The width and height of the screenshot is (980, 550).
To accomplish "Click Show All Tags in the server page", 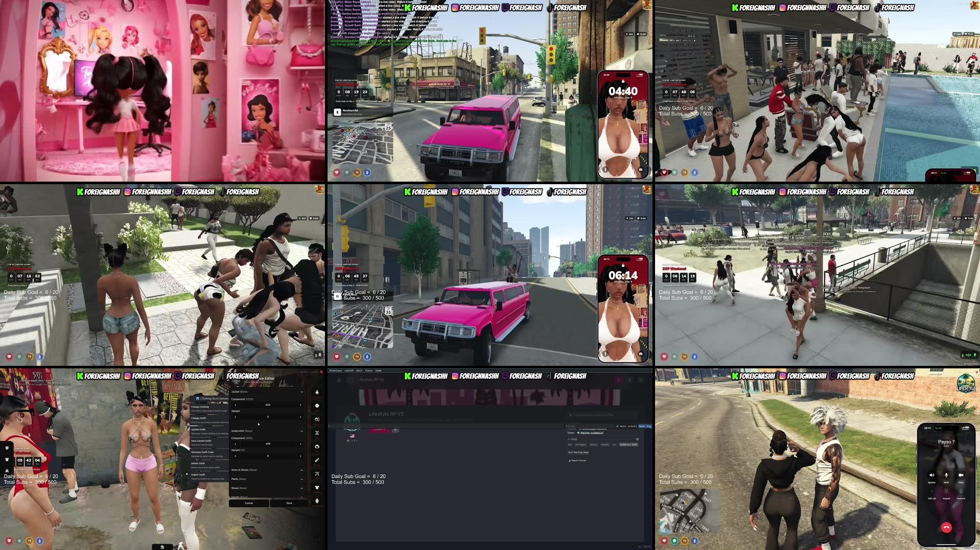I will 629,445.
